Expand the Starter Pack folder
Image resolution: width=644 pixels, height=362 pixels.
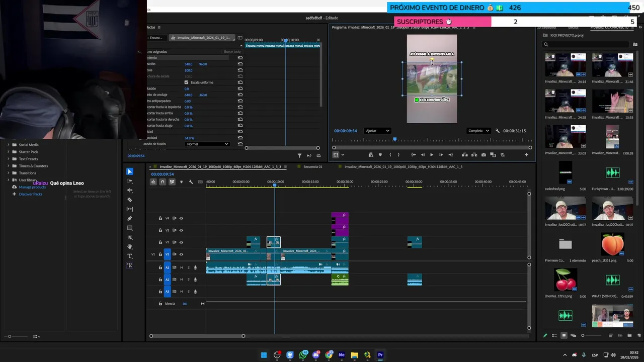click(x=8, y=152)
